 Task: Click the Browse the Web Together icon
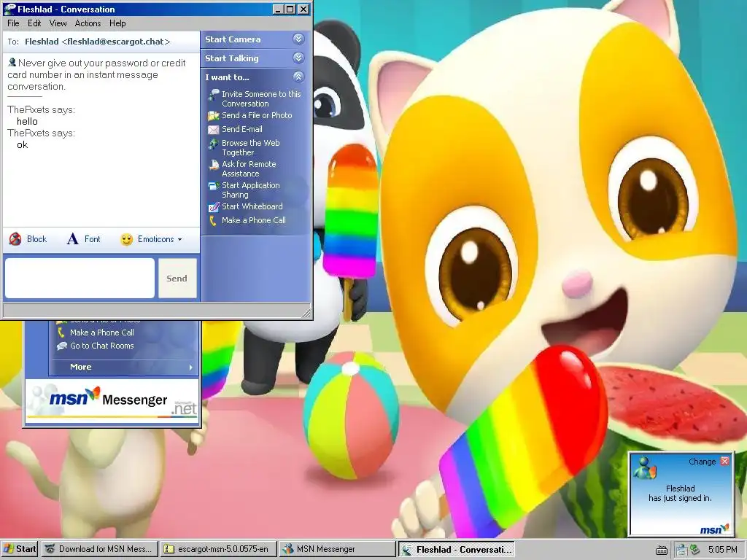pos(214,144)
